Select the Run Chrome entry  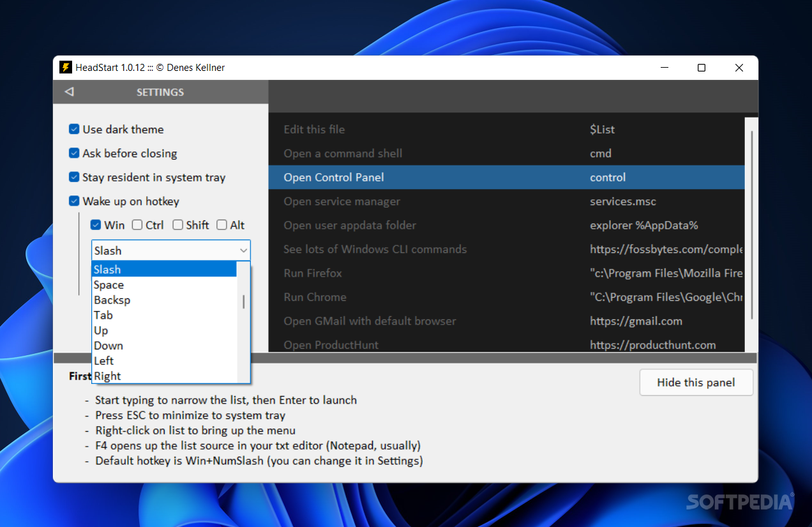click(506, 297)
